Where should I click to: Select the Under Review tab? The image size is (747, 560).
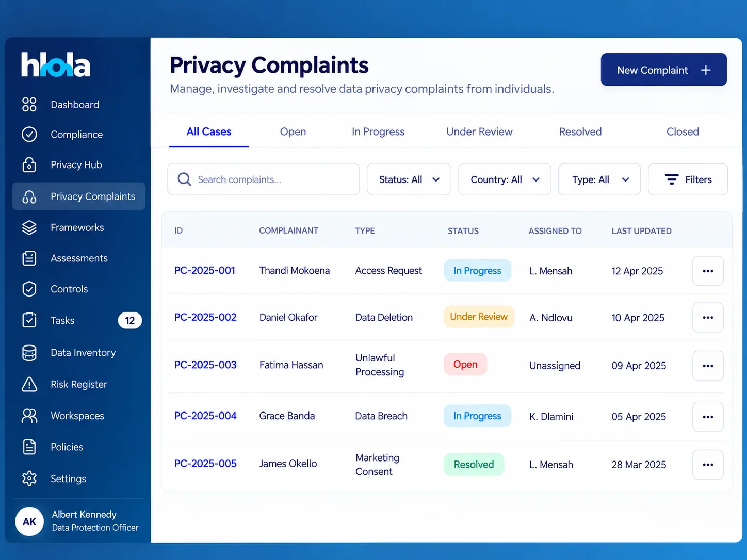coord(479,131)
